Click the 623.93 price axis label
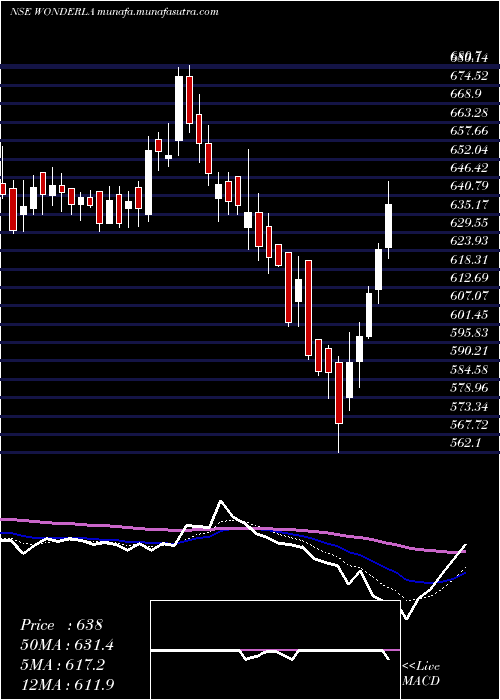Screen dimensions: 500x700 [468, 242]
